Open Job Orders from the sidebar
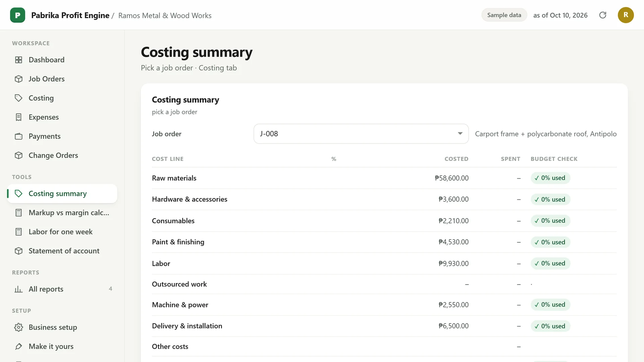This screenshot has height=362, width=644. [62, 79]
